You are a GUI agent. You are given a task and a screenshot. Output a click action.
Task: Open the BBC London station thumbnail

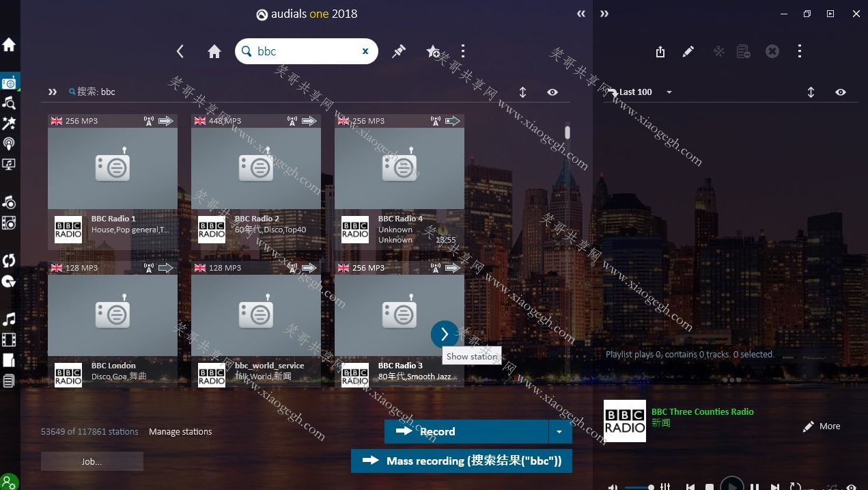(x=113, y=315)
